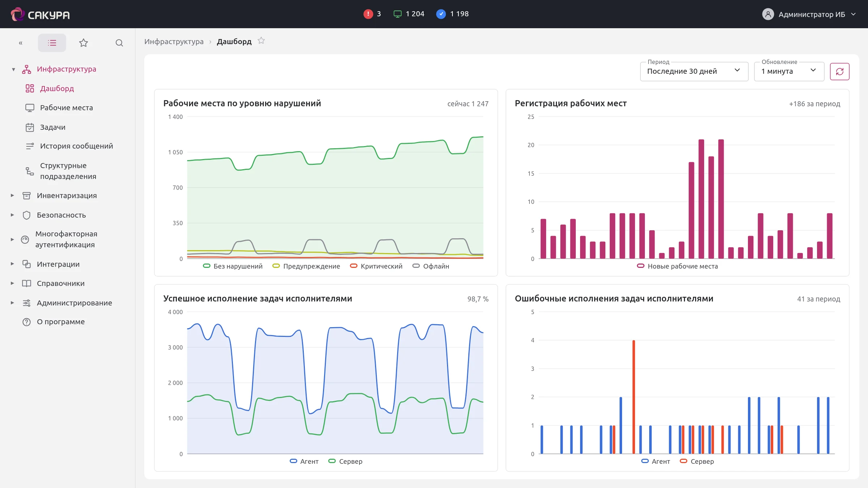Expand the Интеграции section
This screenshot has height=488, width=868.
tap(12, 264)
